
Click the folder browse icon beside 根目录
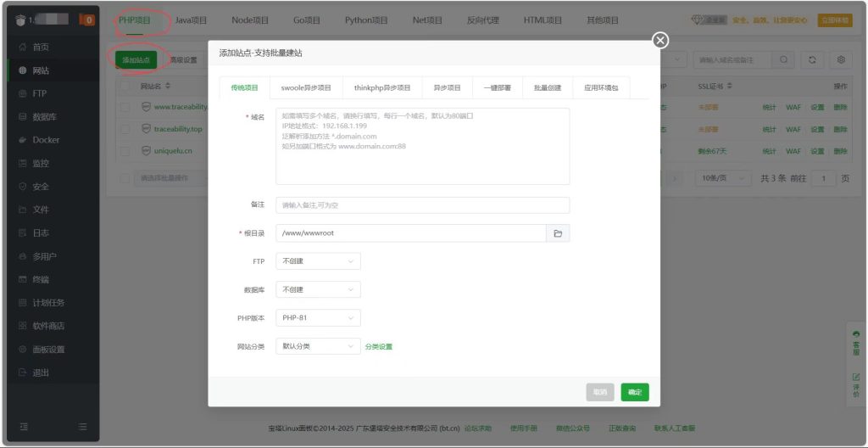click(558, 232)
